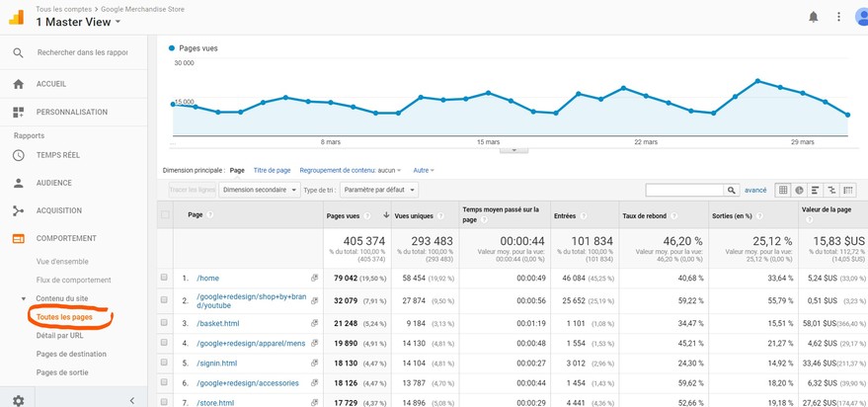The height and width of the screenshot is (407, 868).
Task: Click the search magnifier in sidebar
Action: (x=18, y=52)
